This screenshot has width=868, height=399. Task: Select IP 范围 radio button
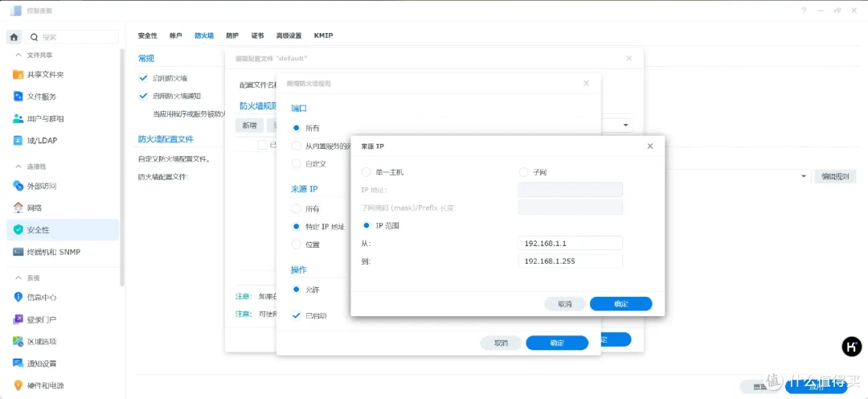(x=366, y=225)
